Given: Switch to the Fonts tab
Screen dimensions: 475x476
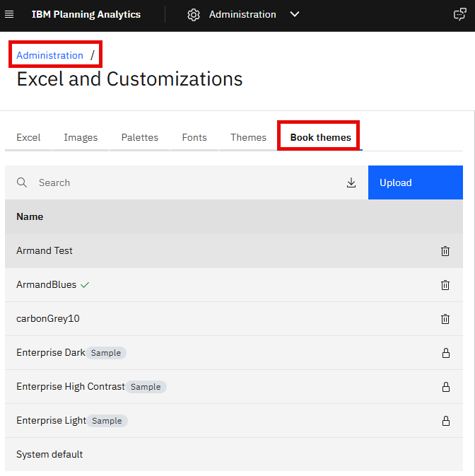Looking at the screenshot, I should (x=194, y=137).
